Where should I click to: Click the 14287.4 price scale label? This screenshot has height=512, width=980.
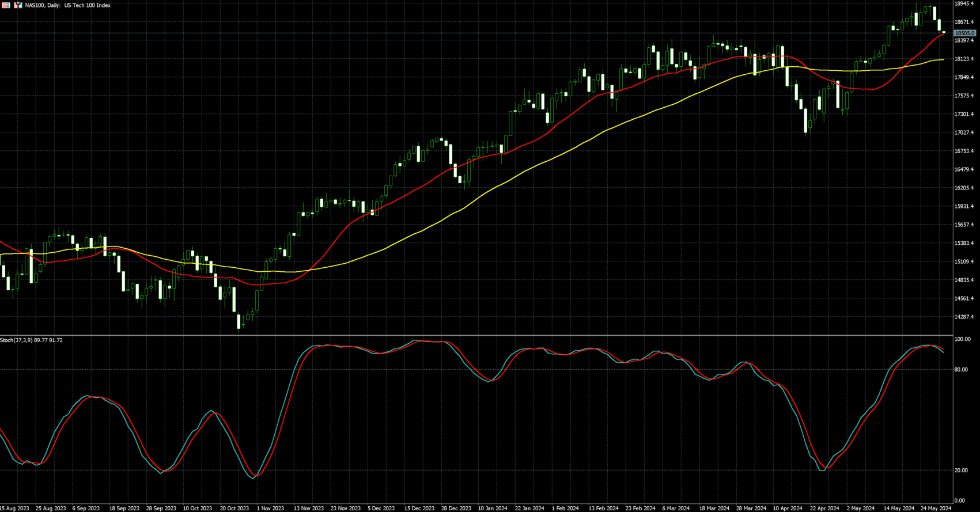point(964,317)
